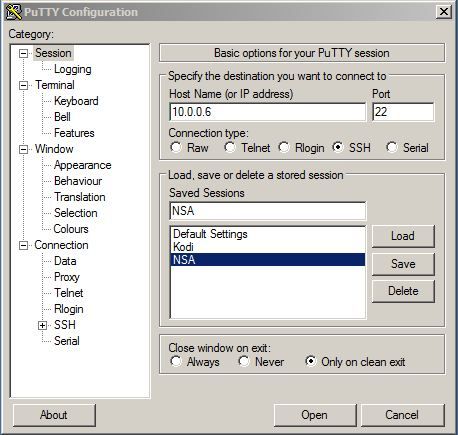
Task: Open the Logging category
Action: (73, 69)
